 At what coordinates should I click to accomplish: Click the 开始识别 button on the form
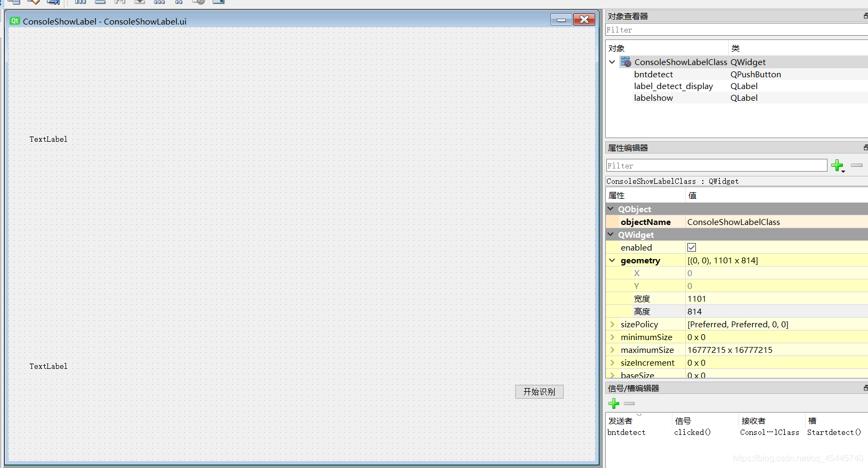click(x=539, y=392)
